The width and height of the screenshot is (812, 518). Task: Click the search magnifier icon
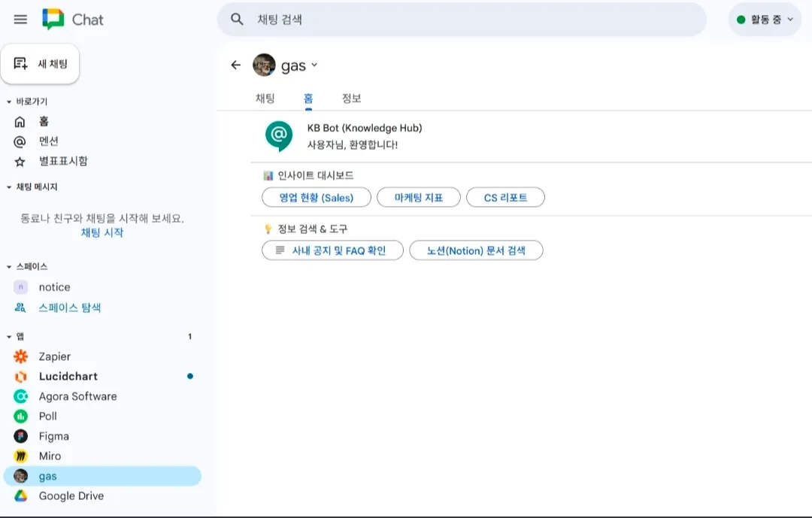click(237, 20)
